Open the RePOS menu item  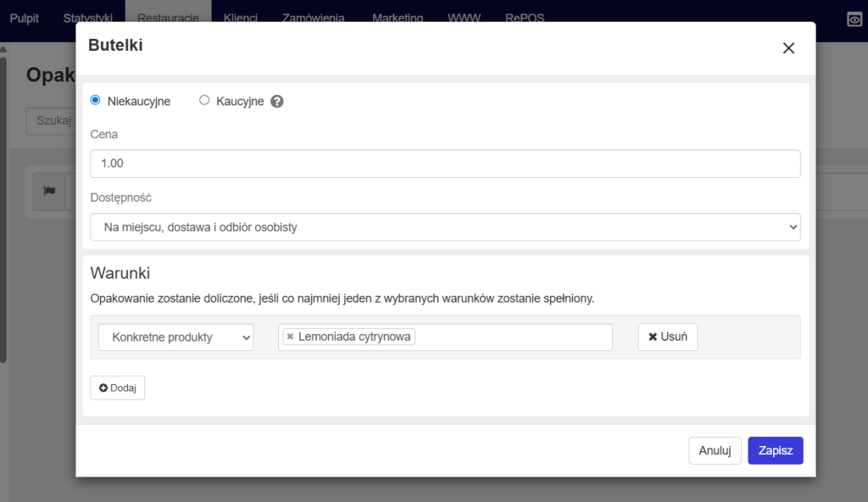(525, 17)
